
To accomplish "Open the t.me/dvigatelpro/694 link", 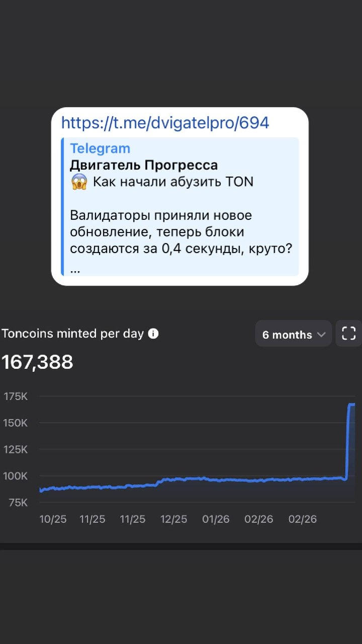I will (x=165, y=122).
